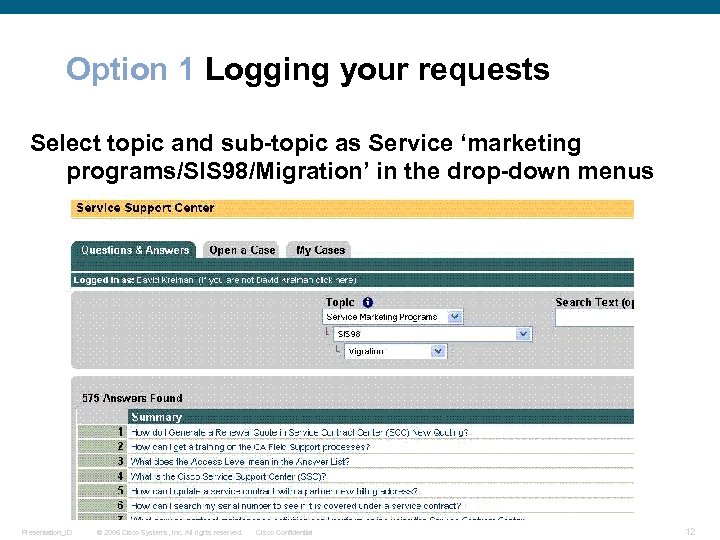Click inside the Search Text input field
Viewport: 720px width, 540px height.
click(x=595, y=318)
